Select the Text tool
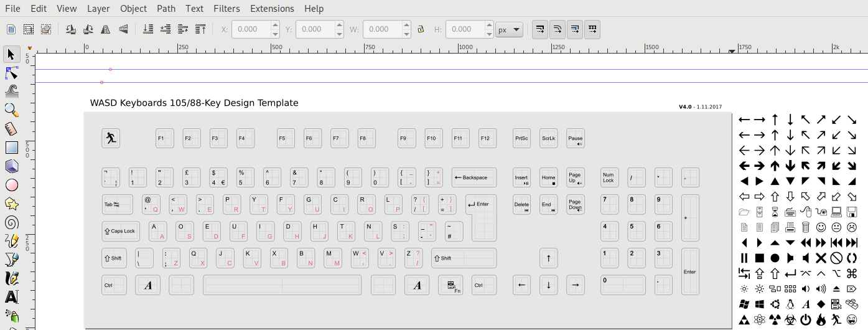868x330 pixels. 11,298
